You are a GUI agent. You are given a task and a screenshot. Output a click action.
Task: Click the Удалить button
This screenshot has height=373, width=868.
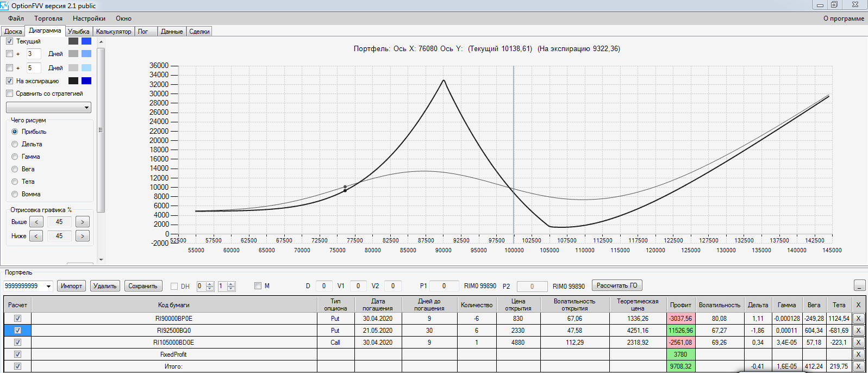105,286
